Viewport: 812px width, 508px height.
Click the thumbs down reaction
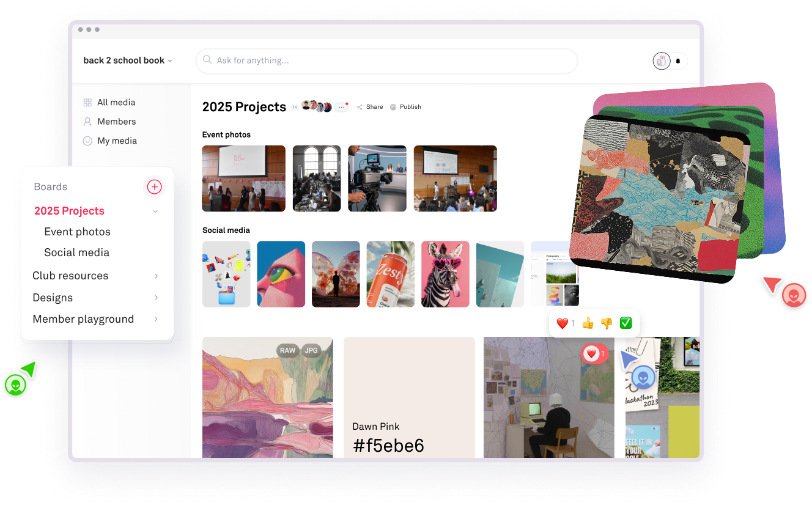(607, 323)
